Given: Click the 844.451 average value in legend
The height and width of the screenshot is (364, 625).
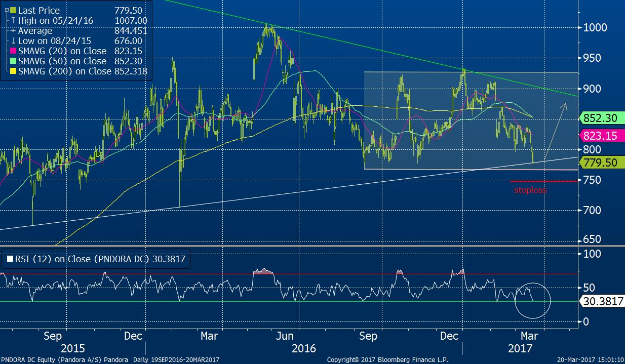Looking at the screenshot, I should click(x=131, y=31).
